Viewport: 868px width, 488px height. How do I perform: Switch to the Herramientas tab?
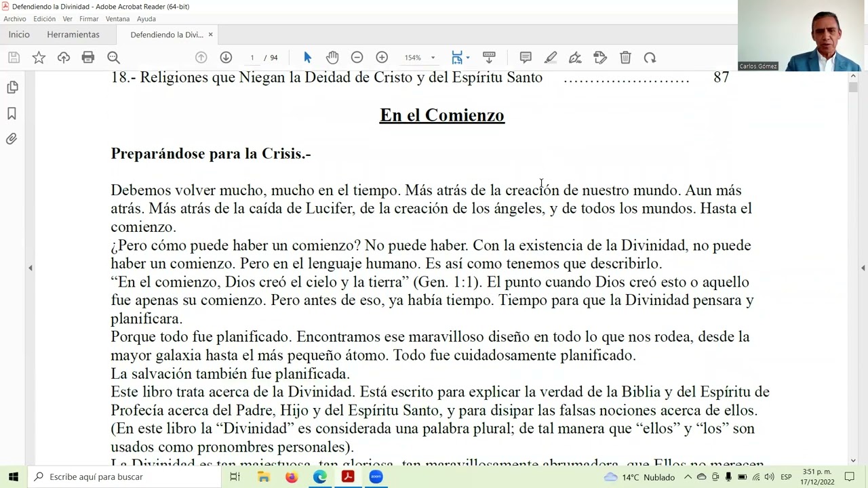[x=73, y=35]
